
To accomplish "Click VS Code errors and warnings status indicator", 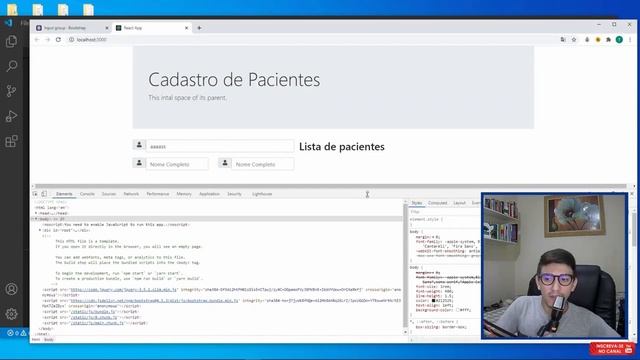I will click(17, 333).
